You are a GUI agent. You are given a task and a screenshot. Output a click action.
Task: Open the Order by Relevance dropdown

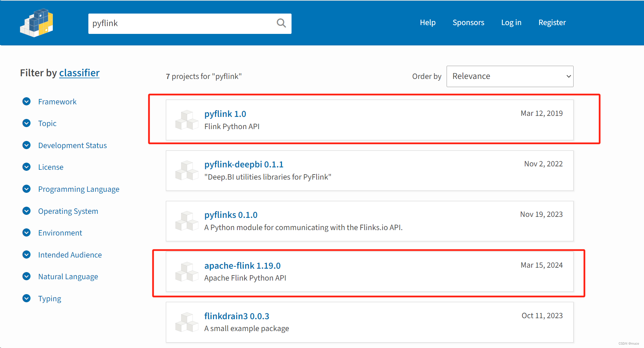510,76
